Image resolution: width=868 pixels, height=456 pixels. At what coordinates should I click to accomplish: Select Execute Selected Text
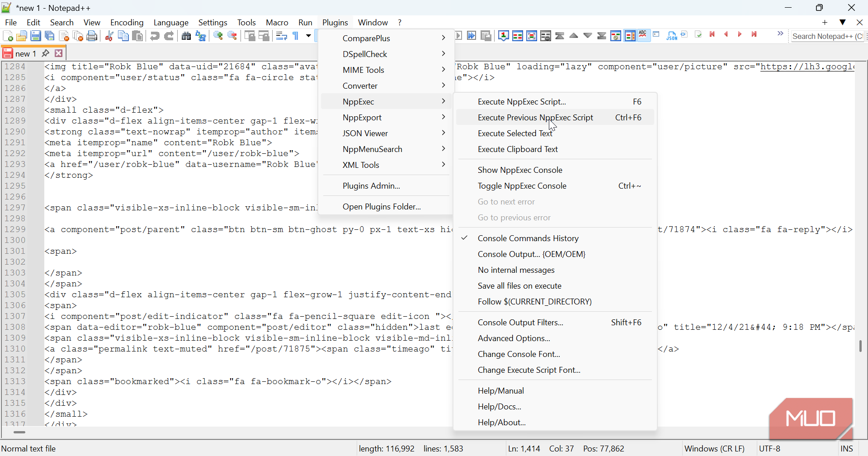click(x=555, y=133)
